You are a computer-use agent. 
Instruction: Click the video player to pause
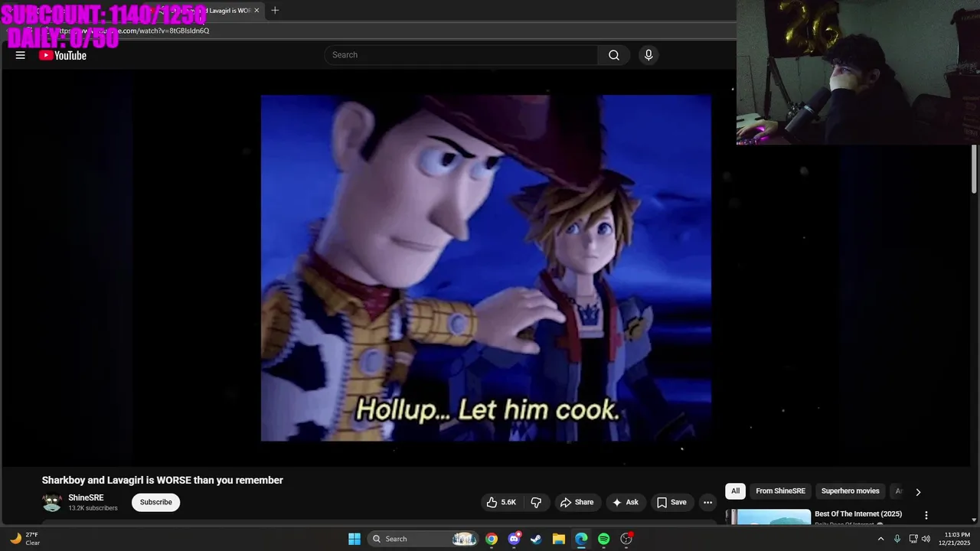coord(485,268)
